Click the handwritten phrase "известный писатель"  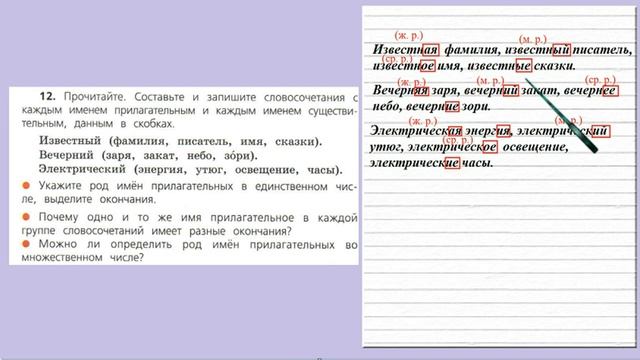(568, 50)
